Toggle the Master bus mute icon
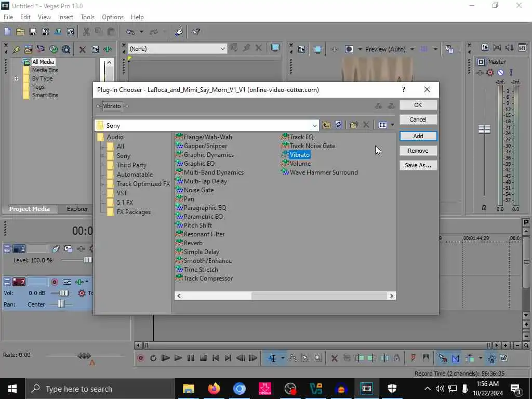Screen dimensions: 532x399 pyautogui.click(x=500, y=72)
